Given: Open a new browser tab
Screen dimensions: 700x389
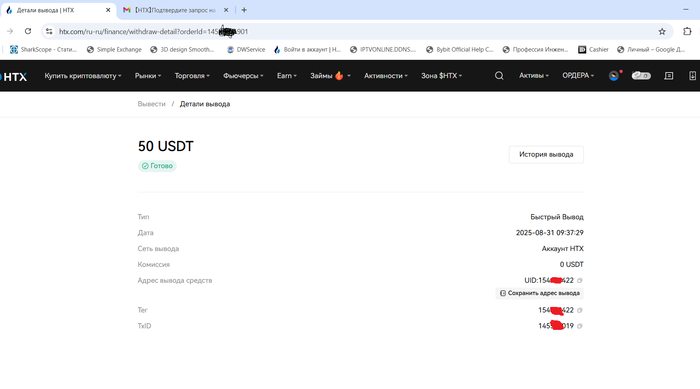Looking at the screenshot, I should pyautogui.click(x=244, y=10).
